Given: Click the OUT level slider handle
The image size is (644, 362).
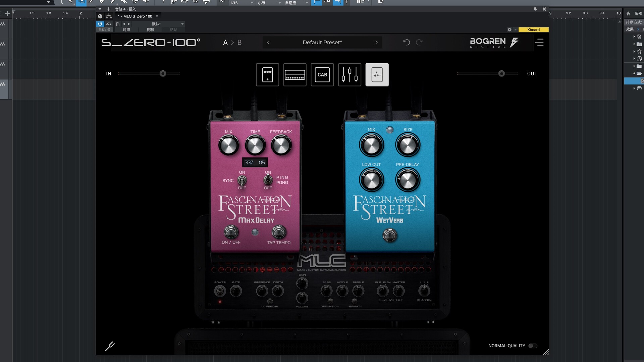Looking at the screenshot, I should [x=501, y=73].
